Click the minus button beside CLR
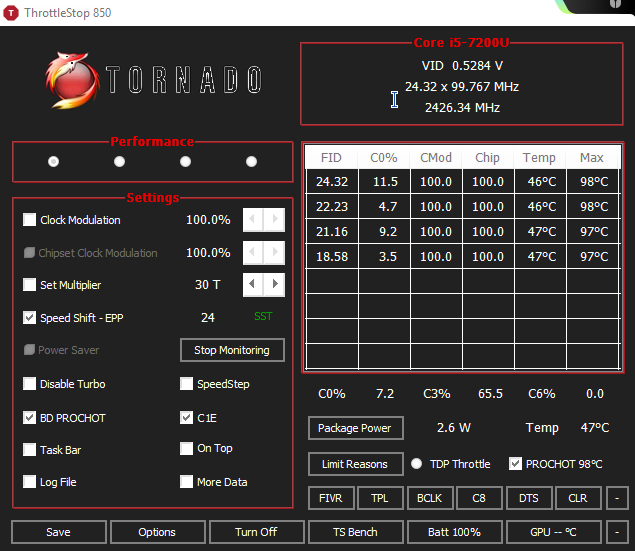 coord(617,498)
